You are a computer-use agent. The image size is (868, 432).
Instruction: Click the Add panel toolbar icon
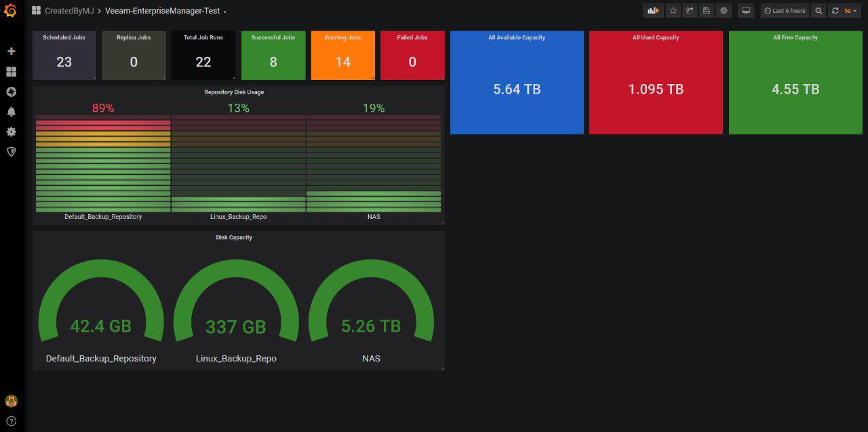point(653,11)
